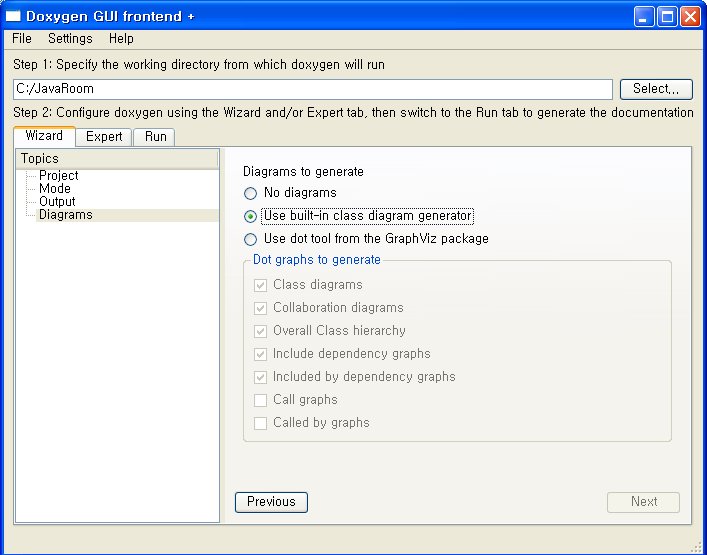Select Project in the Topics tree
This screenshot has height=555, width=707.
(x=59, y=175)
